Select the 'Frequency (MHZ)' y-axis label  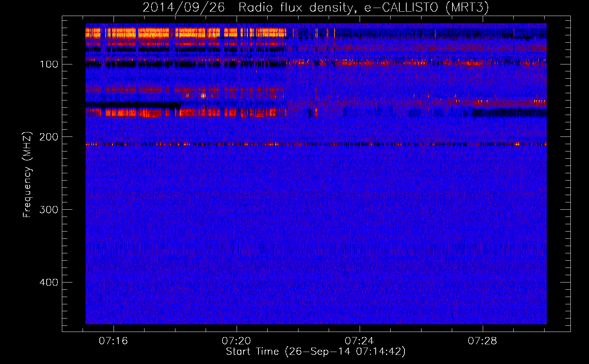click(27, 175)
